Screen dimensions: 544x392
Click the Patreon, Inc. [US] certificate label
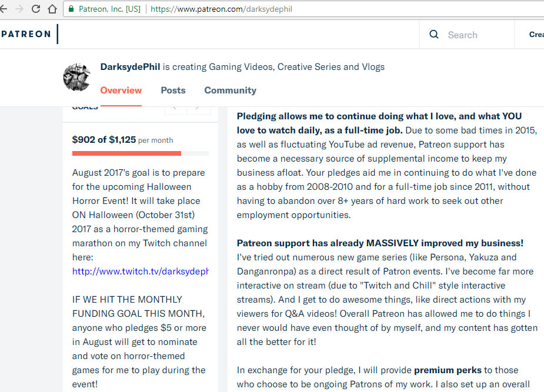[x=109, y=9]
